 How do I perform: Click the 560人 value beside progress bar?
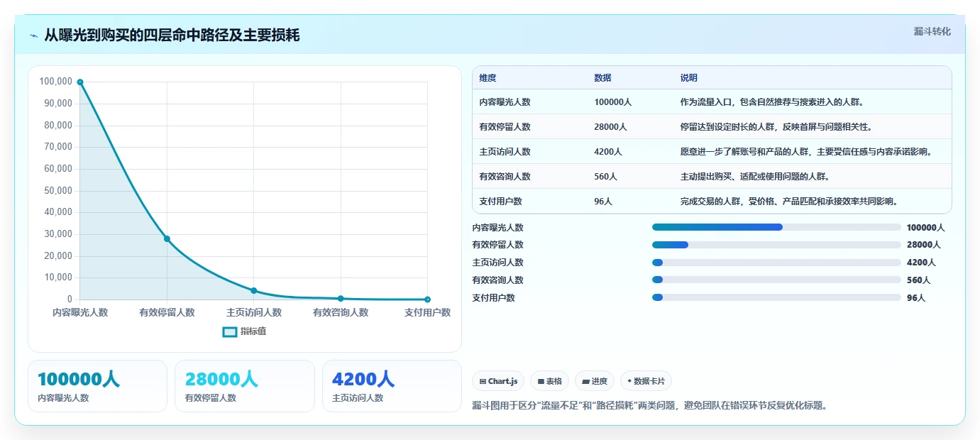pyautogui.click(x=918, y=280)
